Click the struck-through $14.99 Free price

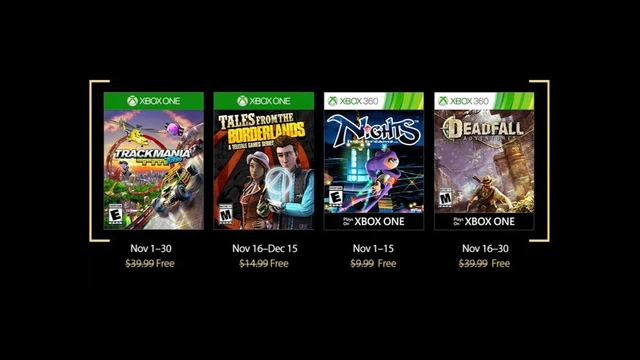point(264,263)
